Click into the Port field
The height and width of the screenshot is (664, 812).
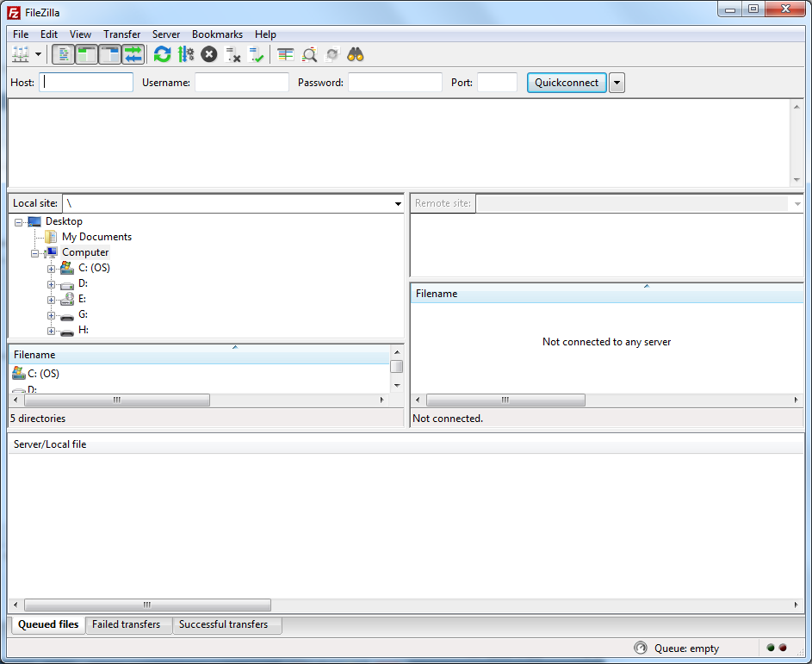[x=497, y=83]
